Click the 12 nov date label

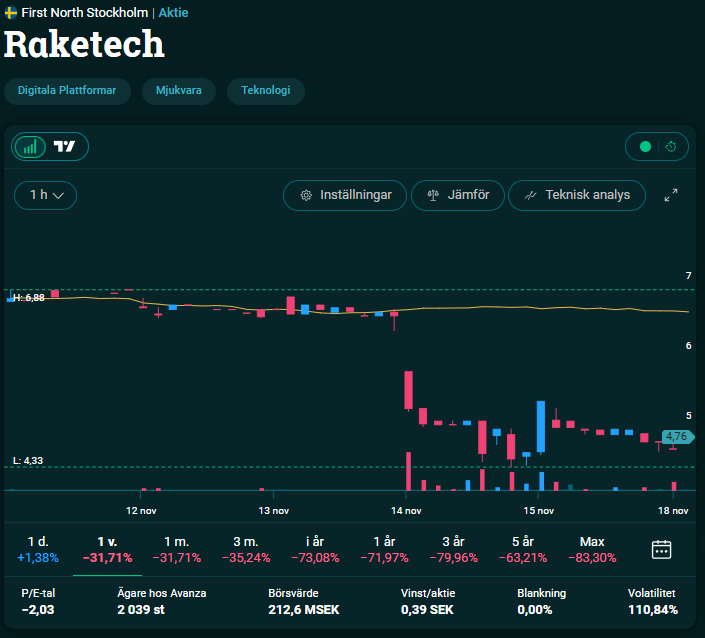click(x=141, y=511)
